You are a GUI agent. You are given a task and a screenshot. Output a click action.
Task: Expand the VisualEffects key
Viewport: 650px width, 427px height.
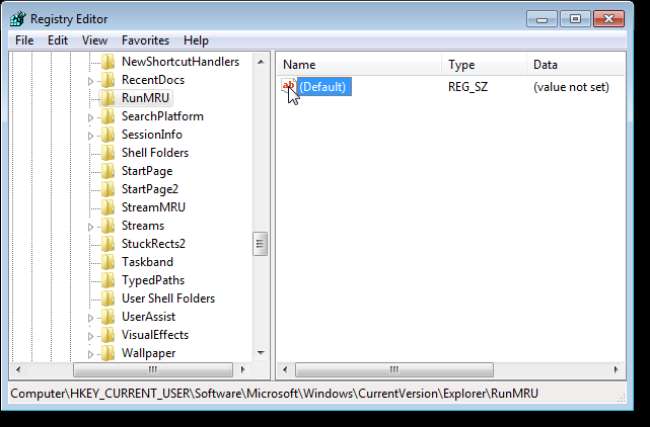tap(91, 336)
